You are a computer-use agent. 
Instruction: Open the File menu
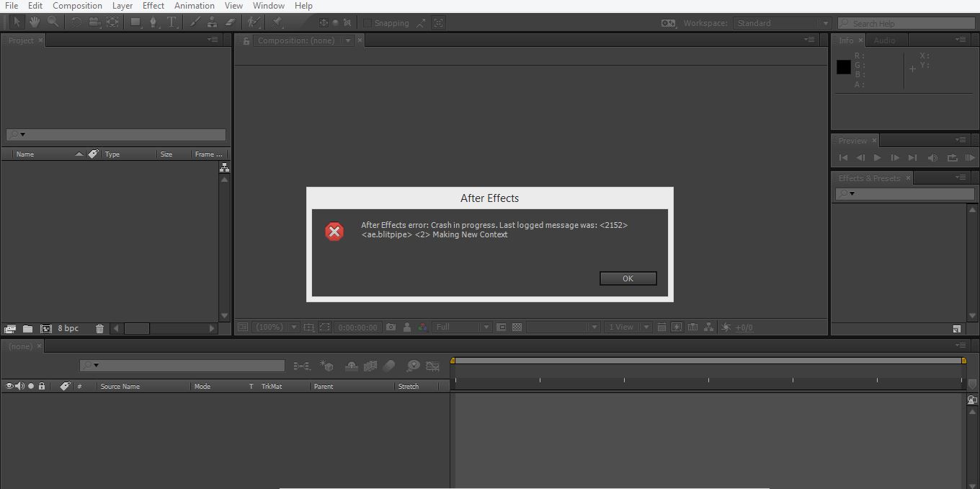12,6
